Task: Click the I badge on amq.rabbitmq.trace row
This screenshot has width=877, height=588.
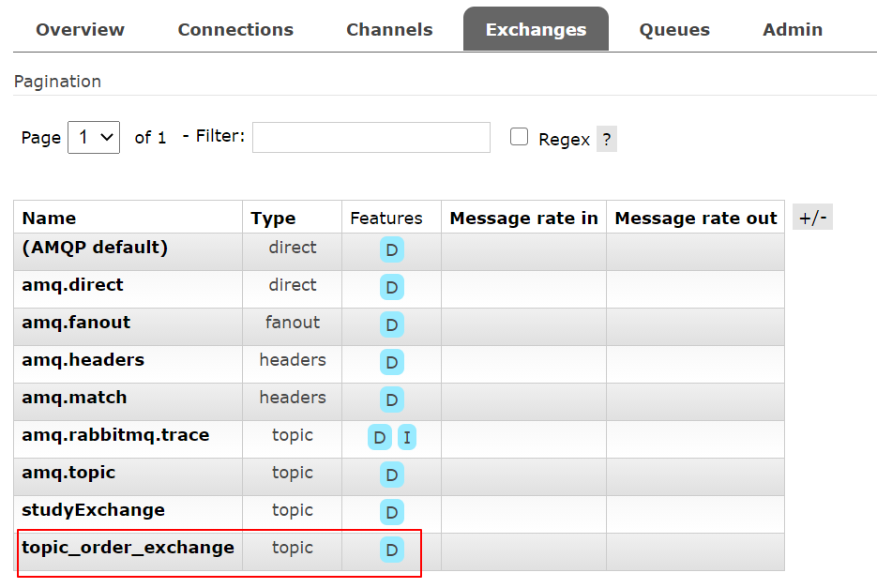Action: tap(407, 437)
